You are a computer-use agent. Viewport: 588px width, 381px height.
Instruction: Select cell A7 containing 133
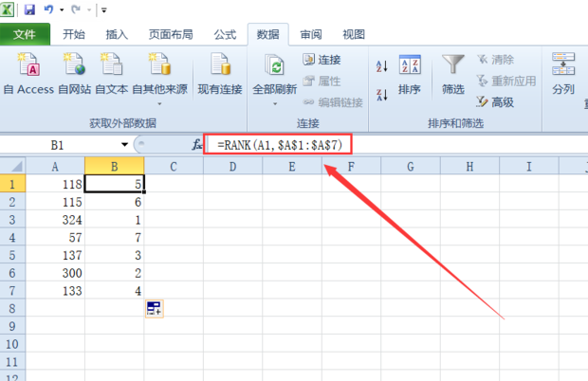55,291
